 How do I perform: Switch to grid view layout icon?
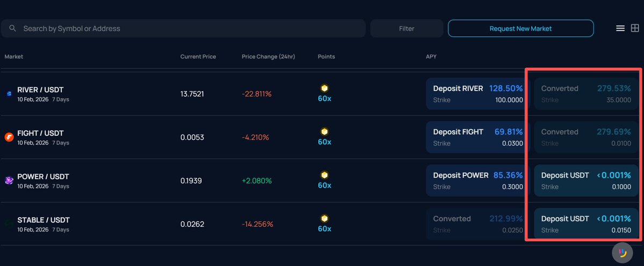pyautogui.click(x=634, y=28)
